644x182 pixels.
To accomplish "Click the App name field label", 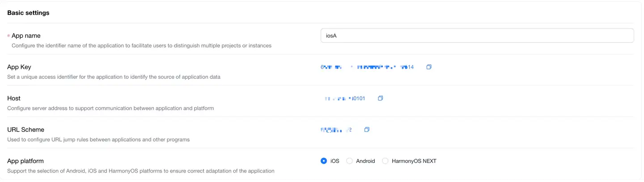I will 26,35.
